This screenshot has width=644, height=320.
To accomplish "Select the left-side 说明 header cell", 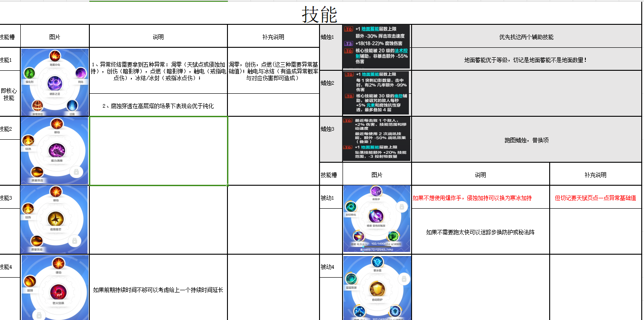I will point(158,37).
